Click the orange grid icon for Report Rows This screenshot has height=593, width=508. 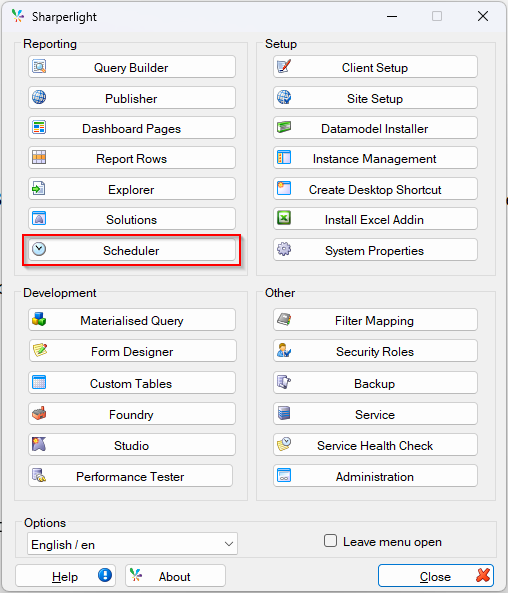click(39, 157)
